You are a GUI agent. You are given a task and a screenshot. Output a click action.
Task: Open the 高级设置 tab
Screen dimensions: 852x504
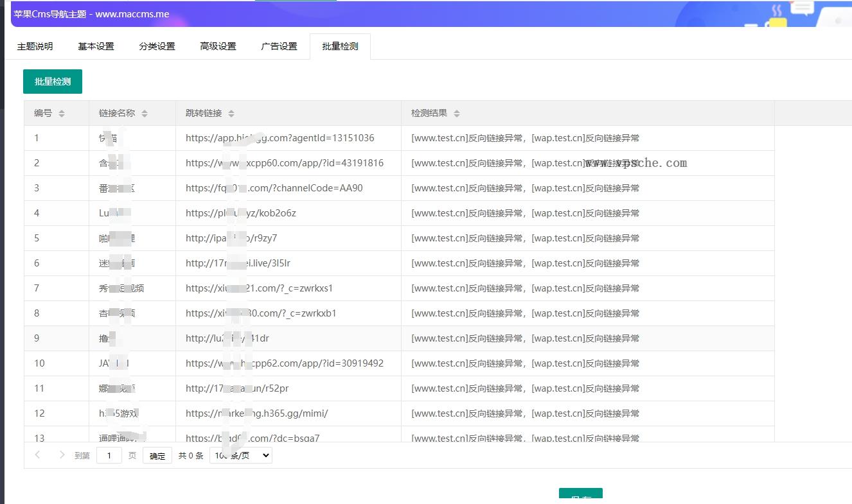click(x=218, y=46)
